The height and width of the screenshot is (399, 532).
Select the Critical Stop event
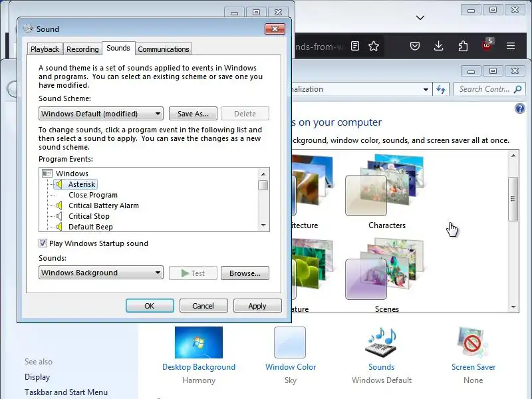coord(89,216)
